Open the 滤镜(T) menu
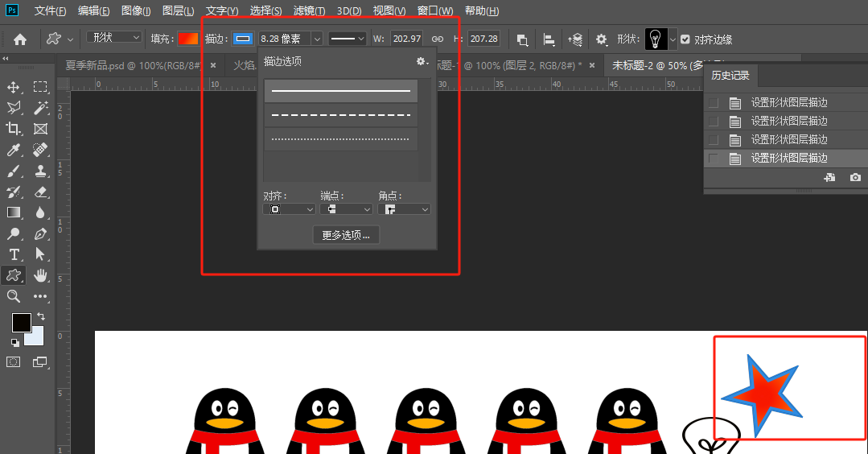 (309, 11)
